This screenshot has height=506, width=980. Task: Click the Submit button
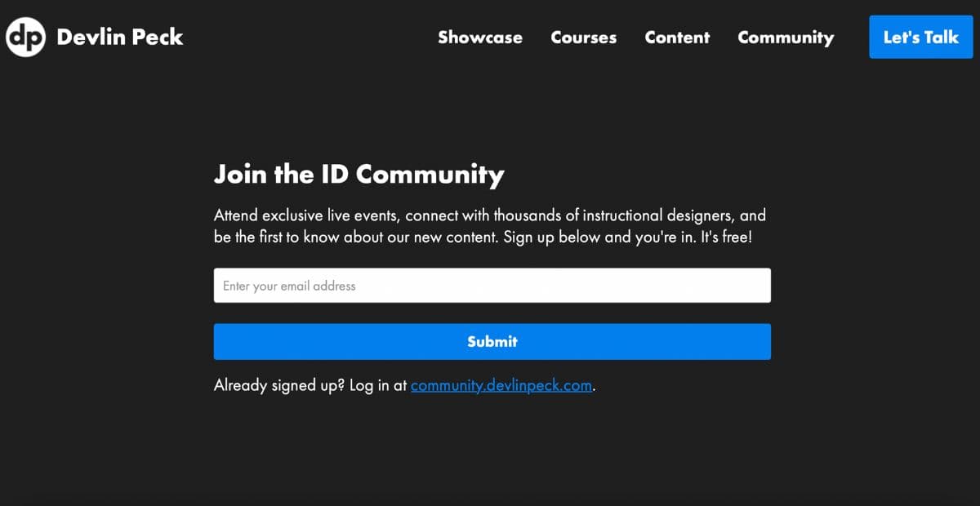click(x=492, y=342)
